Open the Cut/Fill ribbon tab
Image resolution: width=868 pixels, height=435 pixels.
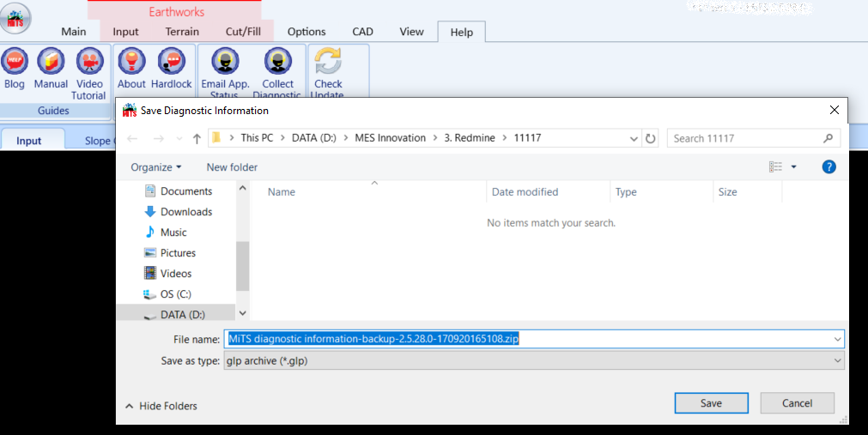[243, 32]
